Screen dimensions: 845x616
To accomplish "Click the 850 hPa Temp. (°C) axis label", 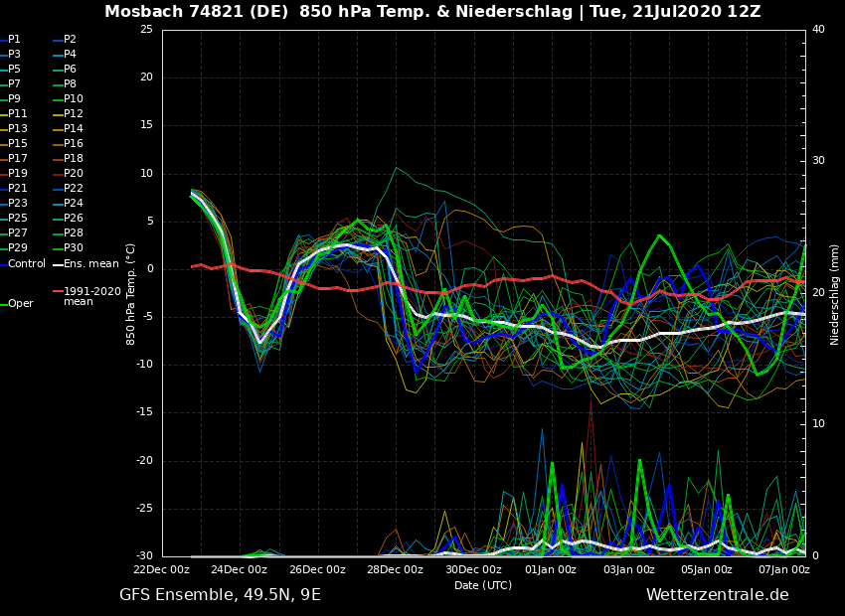I will [x=131, y=294].
